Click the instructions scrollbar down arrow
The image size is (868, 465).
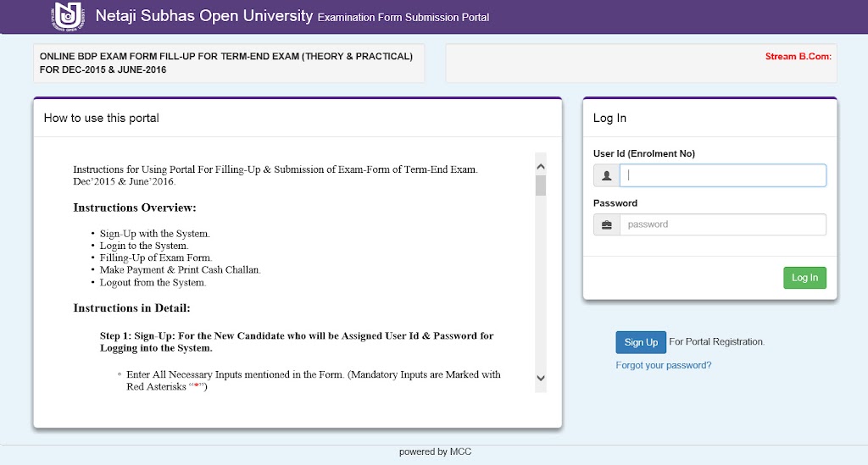click(x=541, y=379)
